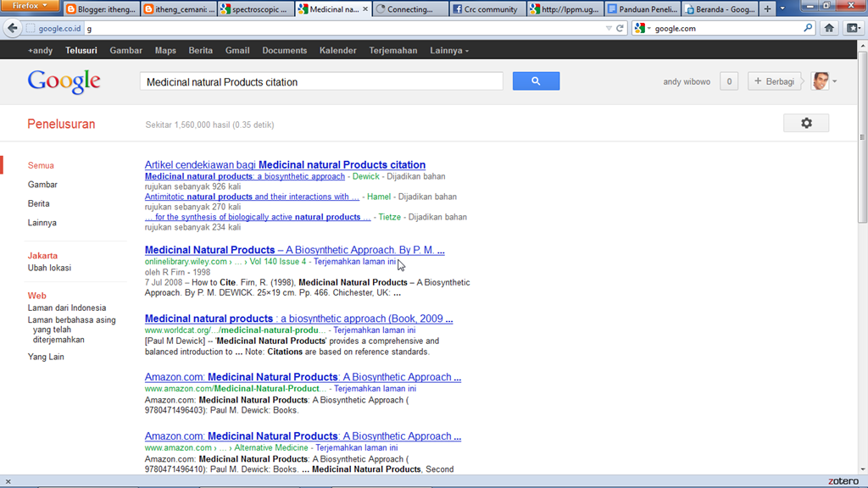Open Maps in the Google bar
Image resolution: width=868 pixels, height=488 pixels.
165,50
